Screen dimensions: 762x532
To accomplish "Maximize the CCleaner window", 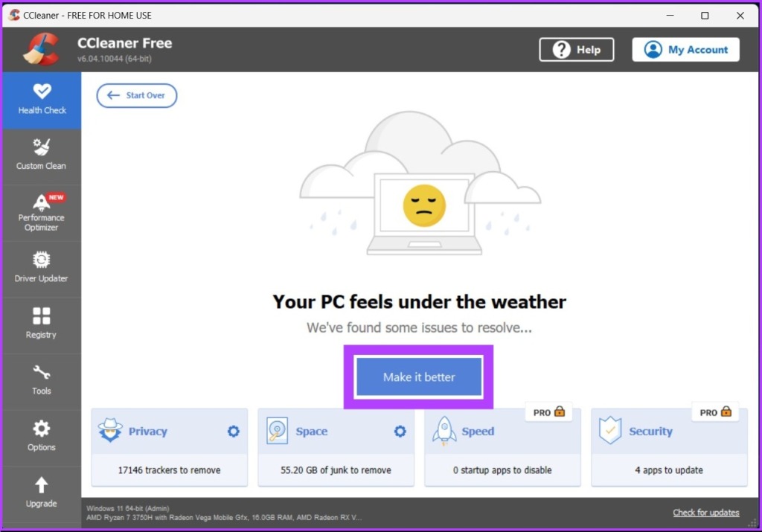I will [705, 15].
